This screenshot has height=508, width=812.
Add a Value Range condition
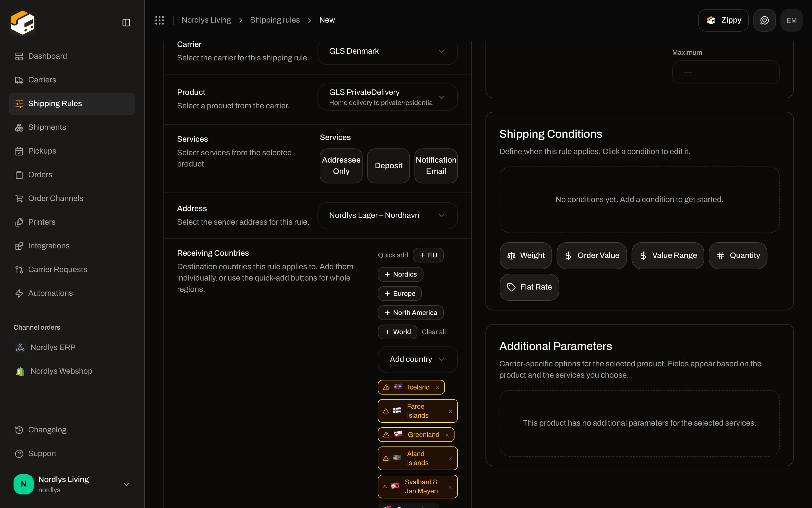[x=668, y=256]
